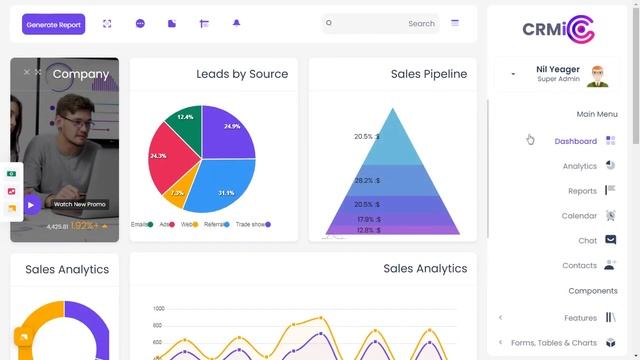Open Analytics in the main menu
The image size is (640, 360).
[580, 166]
